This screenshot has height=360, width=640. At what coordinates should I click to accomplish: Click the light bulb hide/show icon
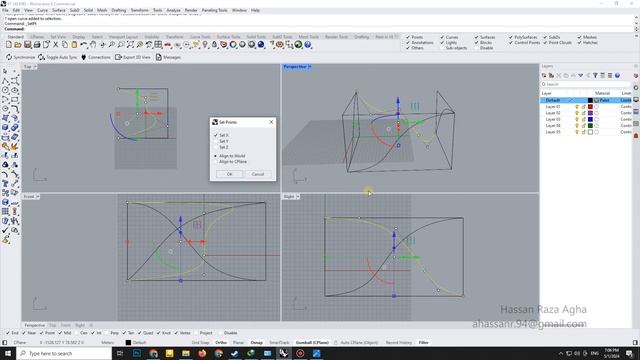(205, 45)
